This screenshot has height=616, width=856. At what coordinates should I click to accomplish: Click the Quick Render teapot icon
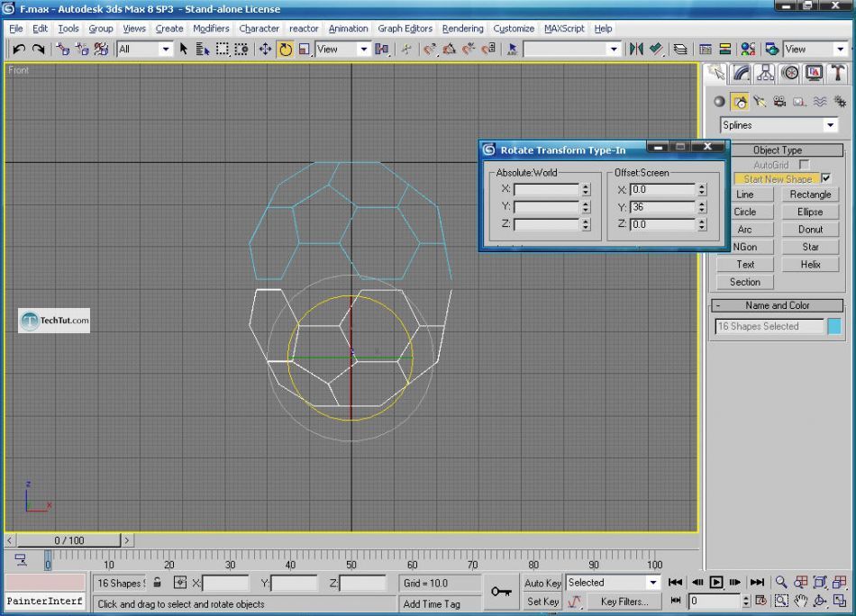[771, 50]
